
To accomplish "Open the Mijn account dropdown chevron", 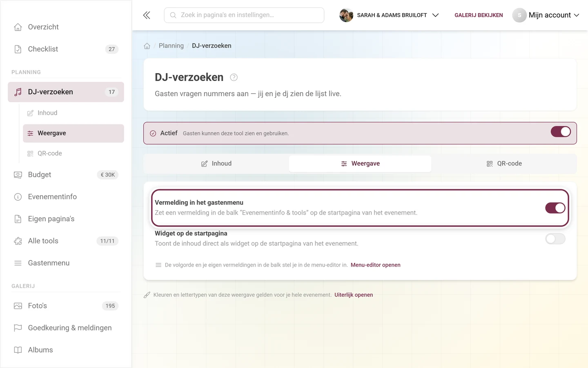I will coord(577,15).
